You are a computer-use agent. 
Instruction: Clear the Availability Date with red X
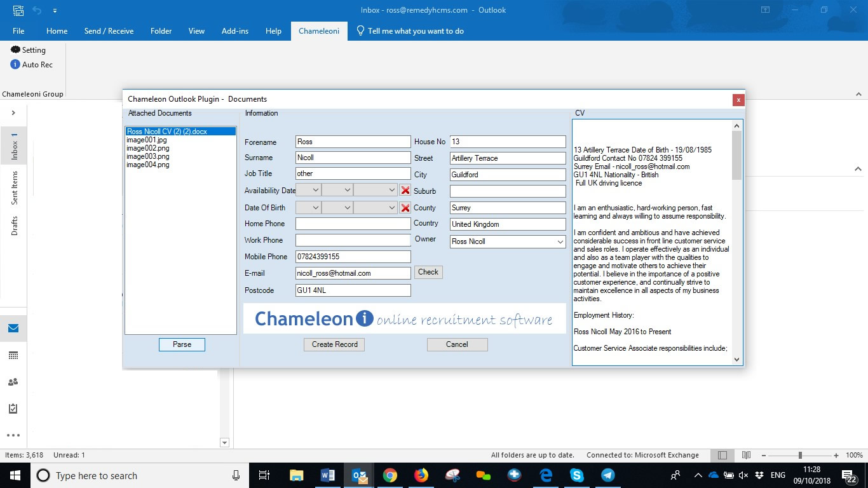(405, 190)
